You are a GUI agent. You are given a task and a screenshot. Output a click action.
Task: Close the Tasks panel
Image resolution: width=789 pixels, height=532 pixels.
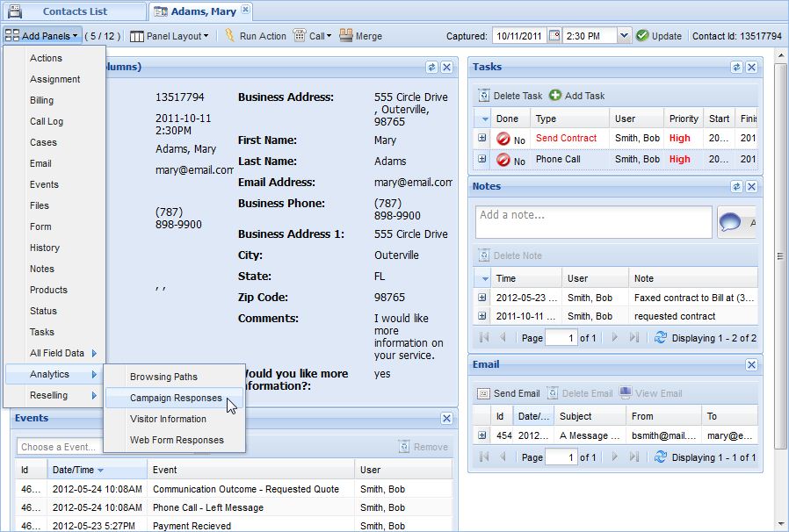[751, 67]
